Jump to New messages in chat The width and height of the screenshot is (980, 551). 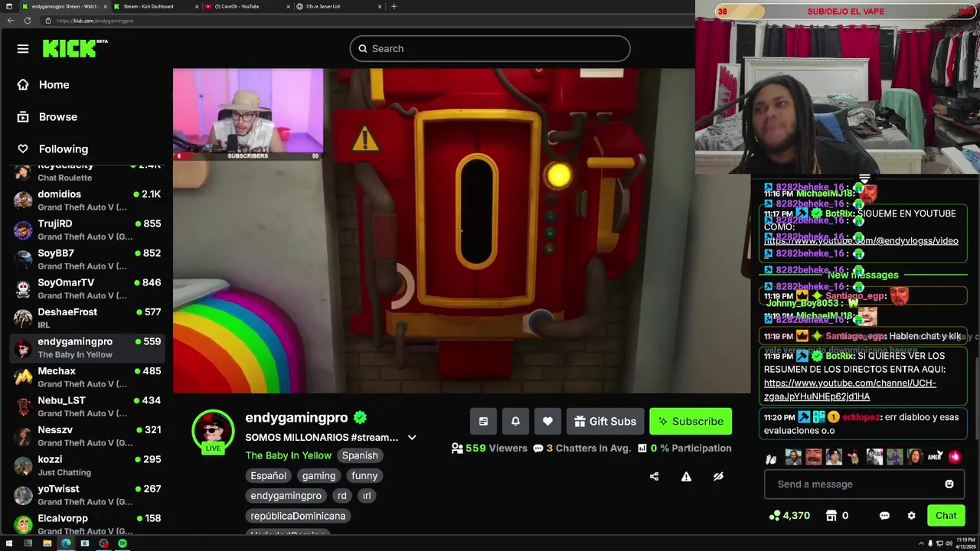click(x=863, y=275)
